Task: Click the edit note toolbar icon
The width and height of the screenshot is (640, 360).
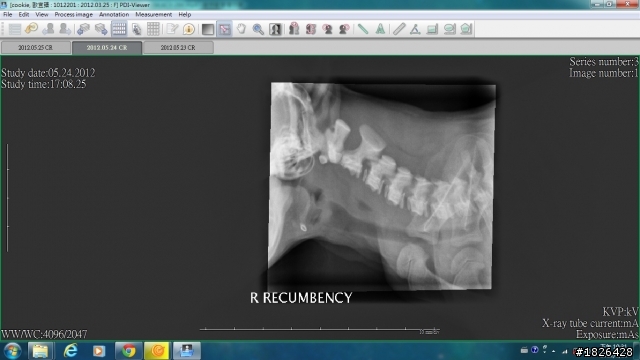Action: pos(172,29)
